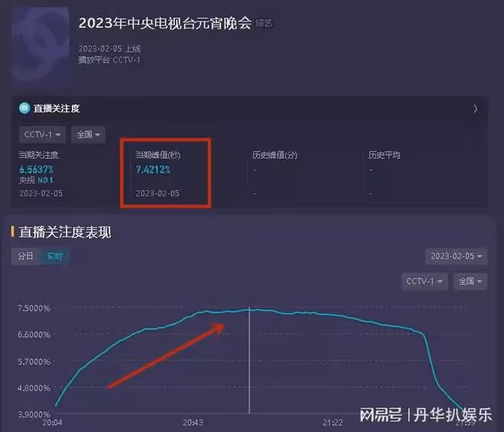Open the top CCTV-1 channel dropdown
Screen dimensions: 504x432
(x=43, y=134)
